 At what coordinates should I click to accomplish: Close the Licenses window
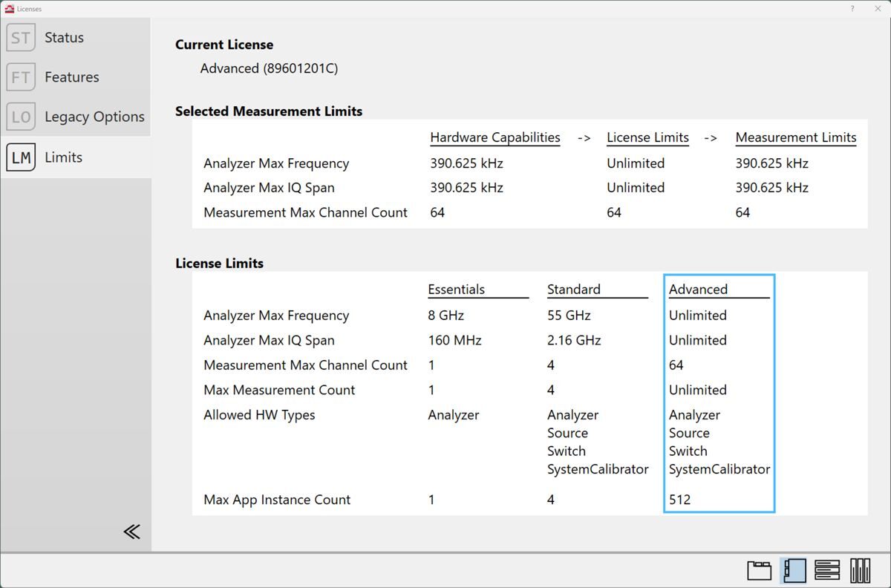(876, 8)
